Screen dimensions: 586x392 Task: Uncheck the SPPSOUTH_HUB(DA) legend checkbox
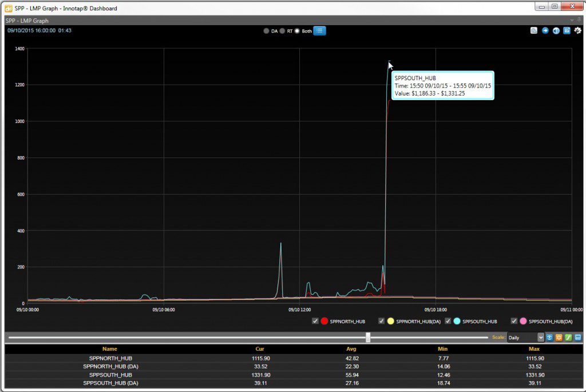pyautogui.click(x=514, y=321)
